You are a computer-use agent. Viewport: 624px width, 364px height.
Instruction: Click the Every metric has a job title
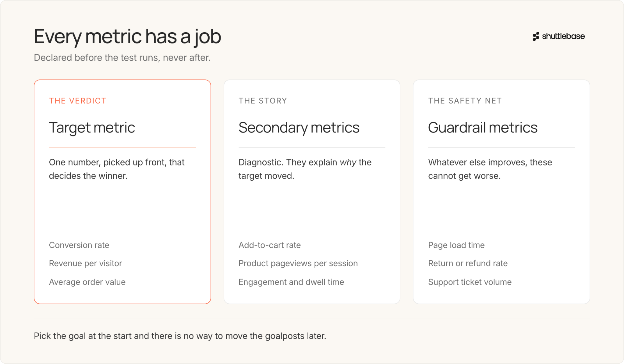(x=127, y=37)
